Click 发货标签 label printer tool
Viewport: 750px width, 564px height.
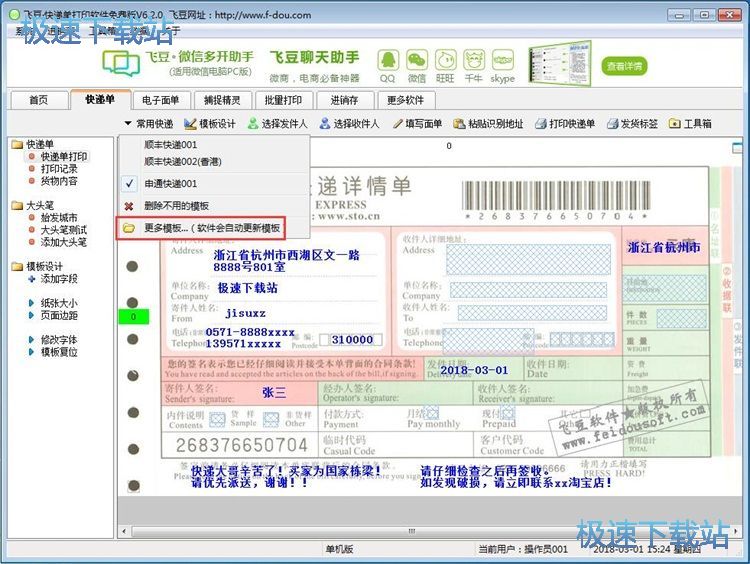[x=632, y=124]
